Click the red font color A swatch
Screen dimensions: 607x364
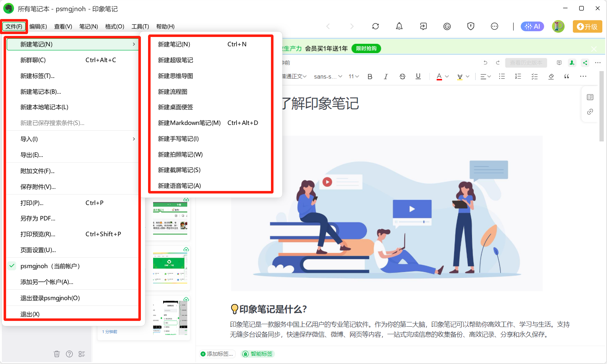click(439, 76)
